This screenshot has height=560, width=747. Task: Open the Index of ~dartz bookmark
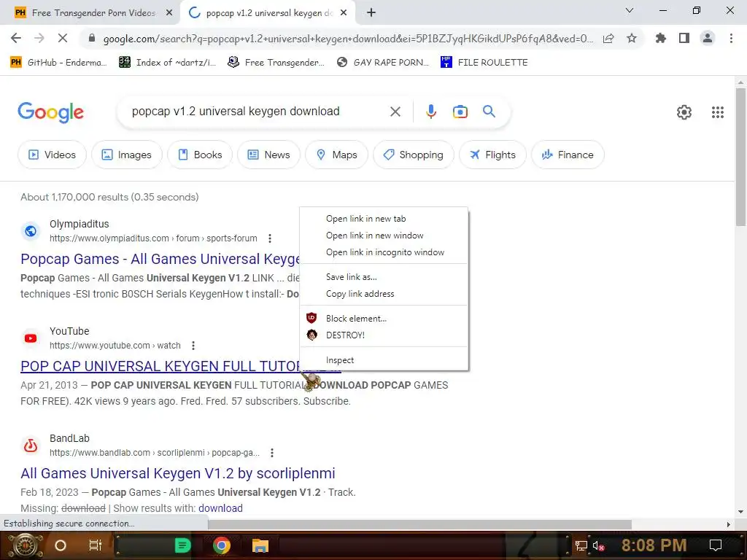click(x=167, y=63)
